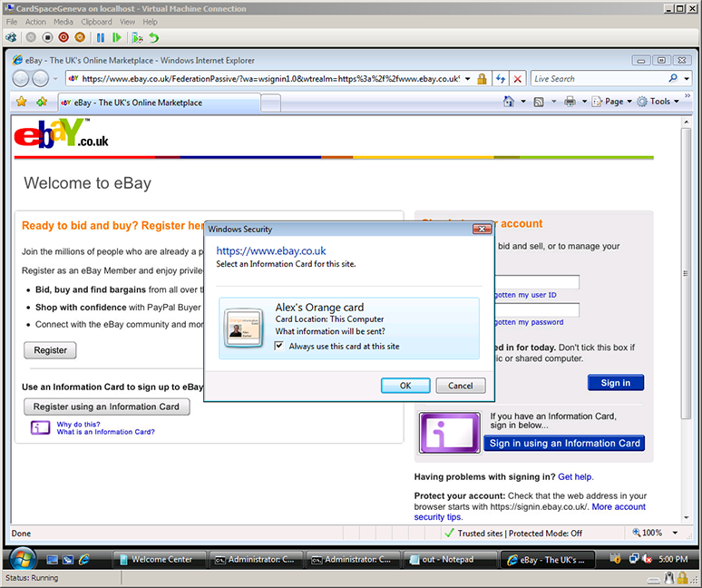Click the IE Home icon
702x588 pixels.
click(x=510, y=102)
